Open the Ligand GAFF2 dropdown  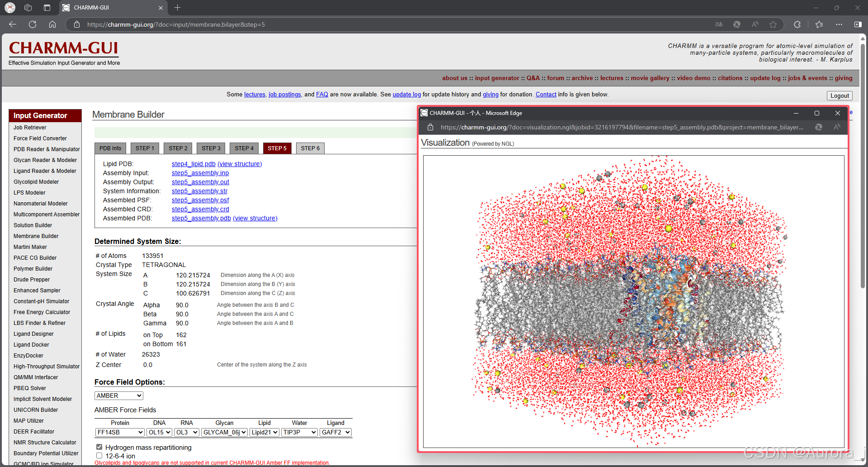tap(335, 432)
